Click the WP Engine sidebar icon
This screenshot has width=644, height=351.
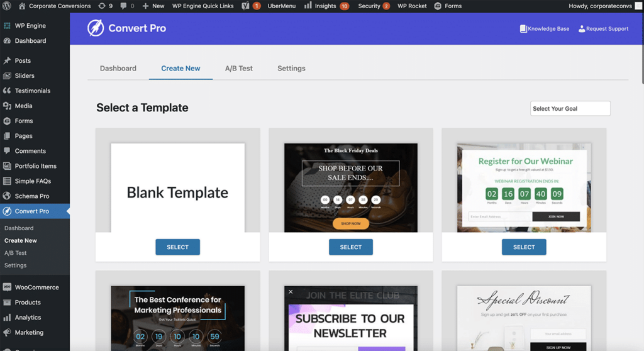coord(7,26)
